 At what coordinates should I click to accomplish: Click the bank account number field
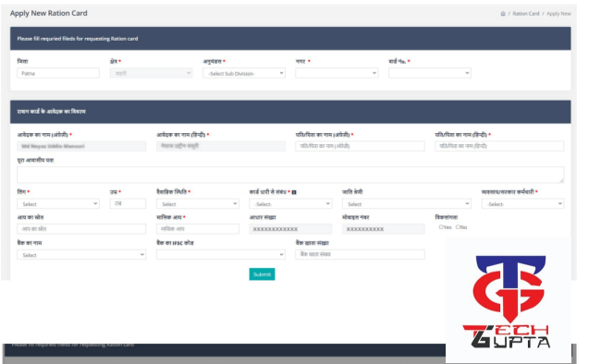(x=361, y=254)
